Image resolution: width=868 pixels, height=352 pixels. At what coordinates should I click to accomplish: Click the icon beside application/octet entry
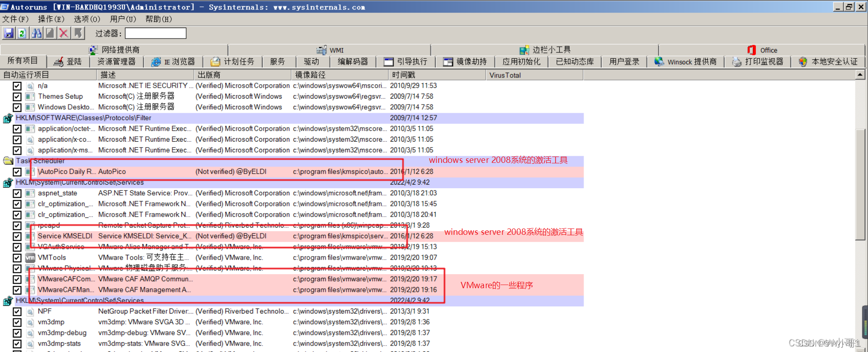(x=30, y=129)
